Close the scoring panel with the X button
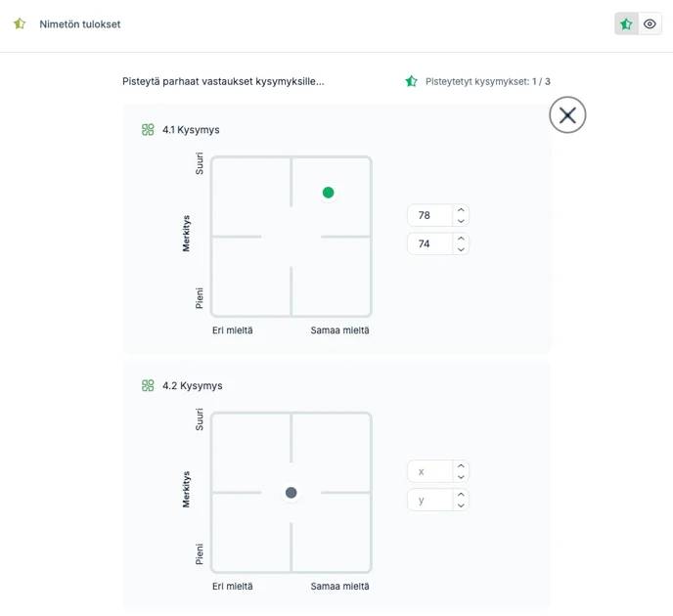Image resolution: width=673 pixels, height=616 pixels. [x=567, y=115]
